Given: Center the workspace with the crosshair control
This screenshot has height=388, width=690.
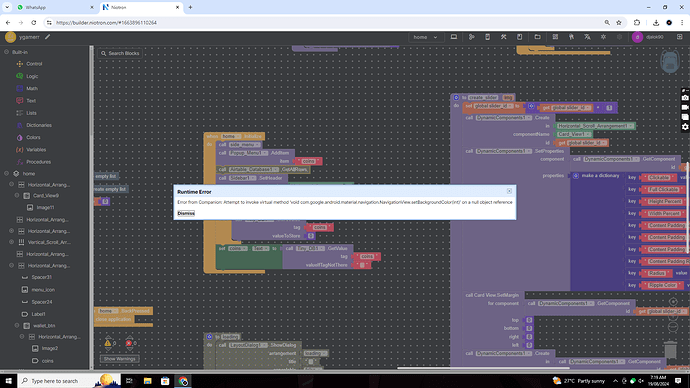Looking at the screenshot, I should point(673,302).
